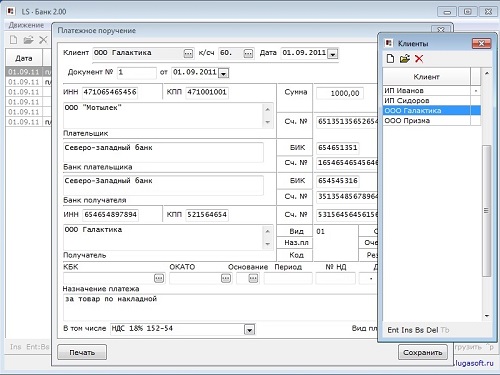Click the payer БИК field 654651351
Viewport: 500px width, 375px height.
pos(338,148)
